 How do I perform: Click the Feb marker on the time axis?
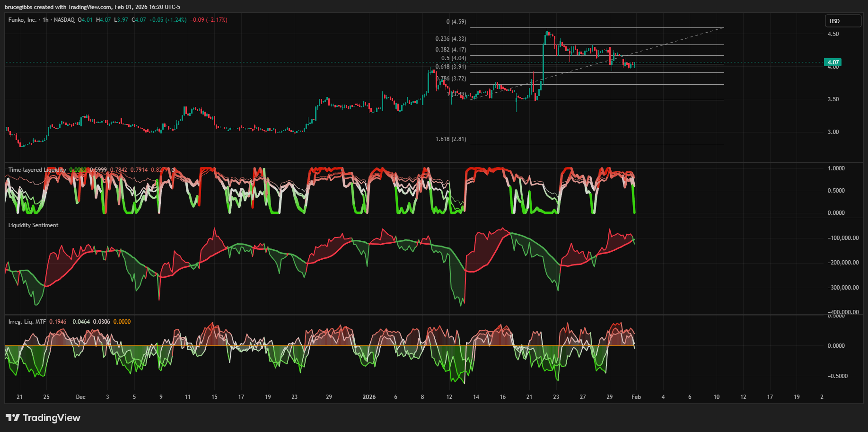tap(636, 397)
